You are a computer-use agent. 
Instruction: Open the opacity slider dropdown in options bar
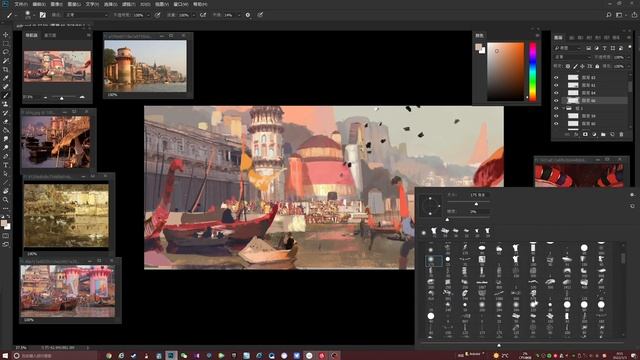click(148, 15)
